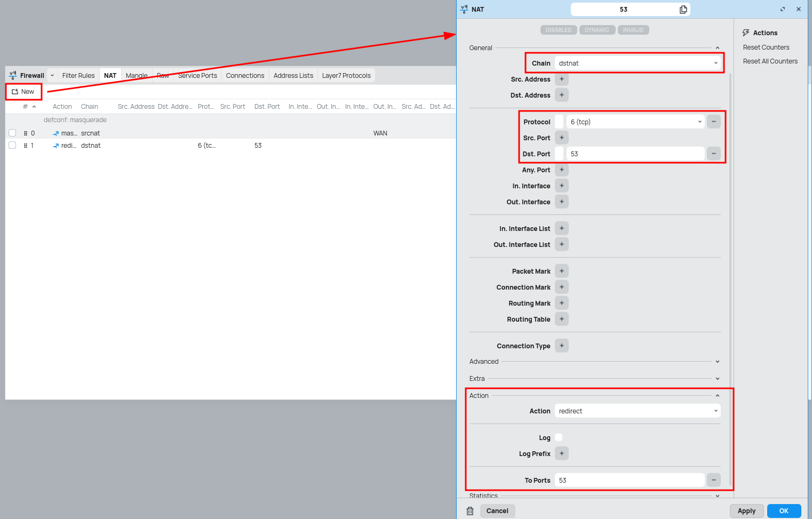Select checkbox for masquerade rule row 0
812x519 pixels.
[x=12, y=133]
